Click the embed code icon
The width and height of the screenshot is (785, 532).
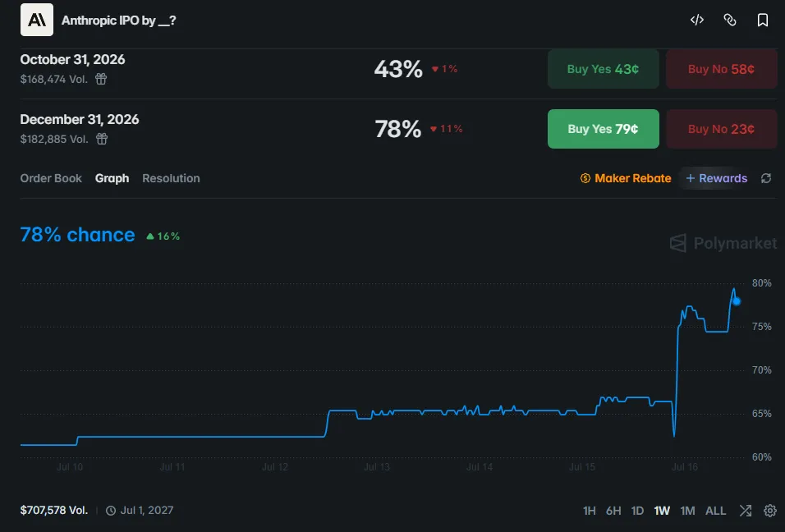click(x=697, y=20)
